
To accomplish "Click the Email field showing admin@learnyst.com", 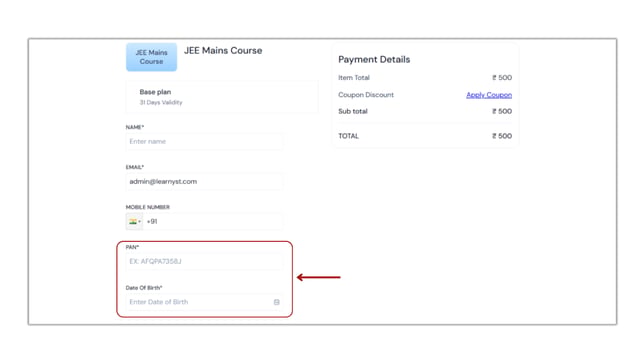I will [x=204, y=181].
